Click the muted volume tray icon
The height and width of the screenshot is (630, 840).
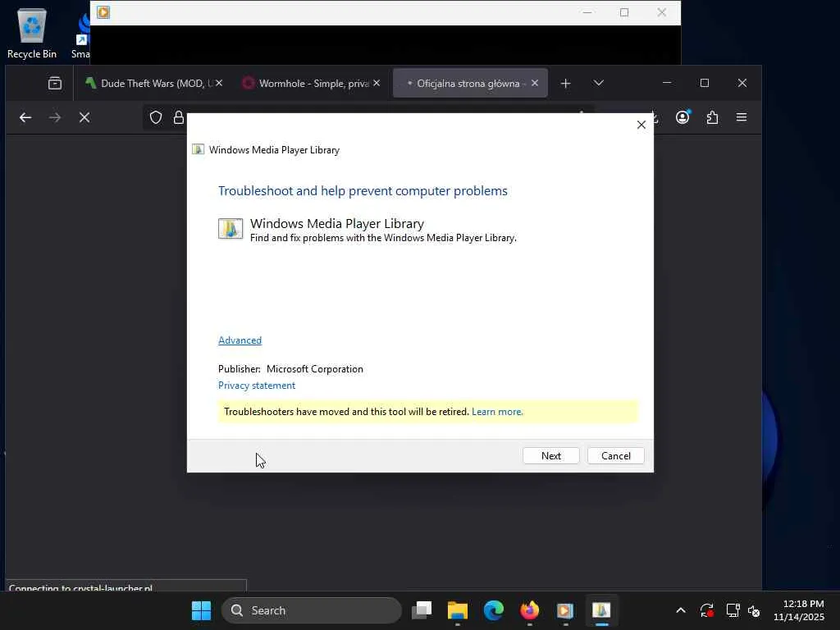(x=754, y=610)
